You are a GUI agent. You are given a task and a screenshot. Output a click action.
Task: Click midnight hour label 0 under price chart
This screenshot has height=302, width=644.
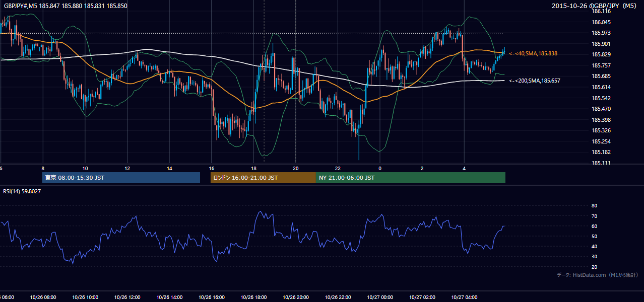pyautogui.click(x=380, y=169)
